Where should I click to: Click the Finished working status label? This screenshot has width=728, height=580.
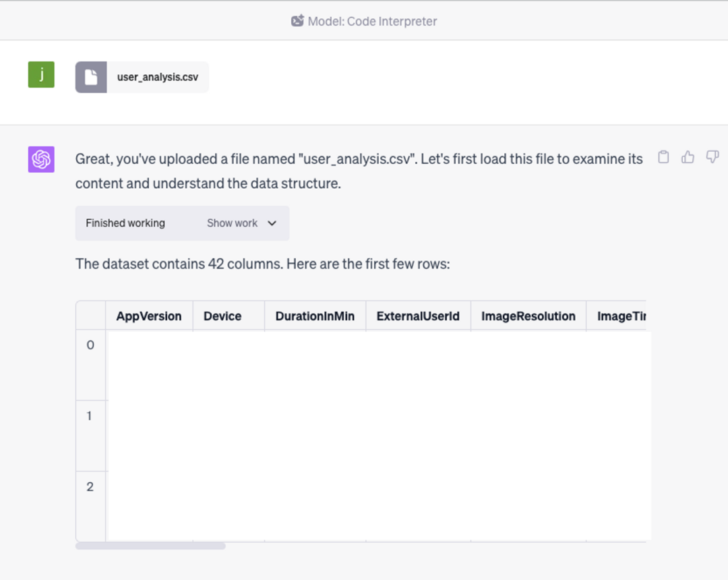point(125,223)
